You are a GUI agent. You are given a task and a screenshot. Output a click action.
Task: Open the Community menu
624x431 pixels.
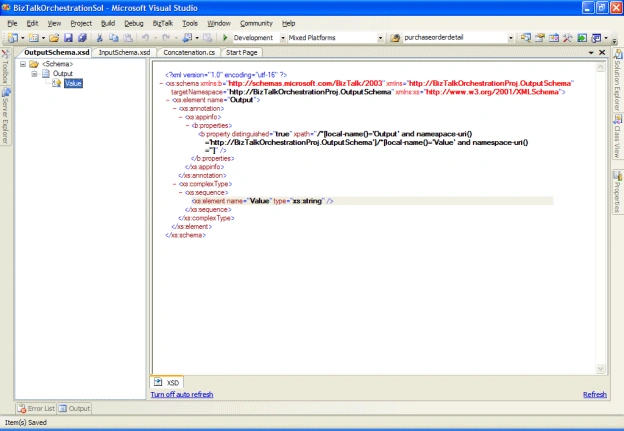pyautogui.click(x=256, y=23)
